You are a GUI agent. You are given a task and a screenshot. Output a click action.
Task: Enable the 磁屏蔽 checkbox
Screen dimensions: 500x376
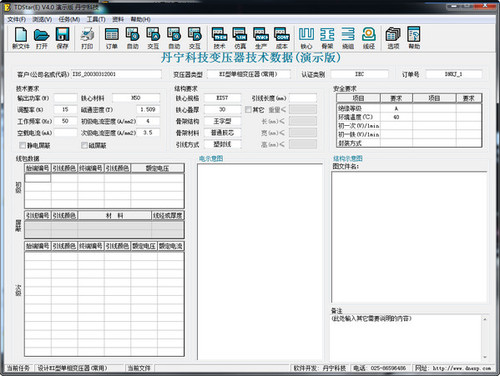tap(84, 145)
